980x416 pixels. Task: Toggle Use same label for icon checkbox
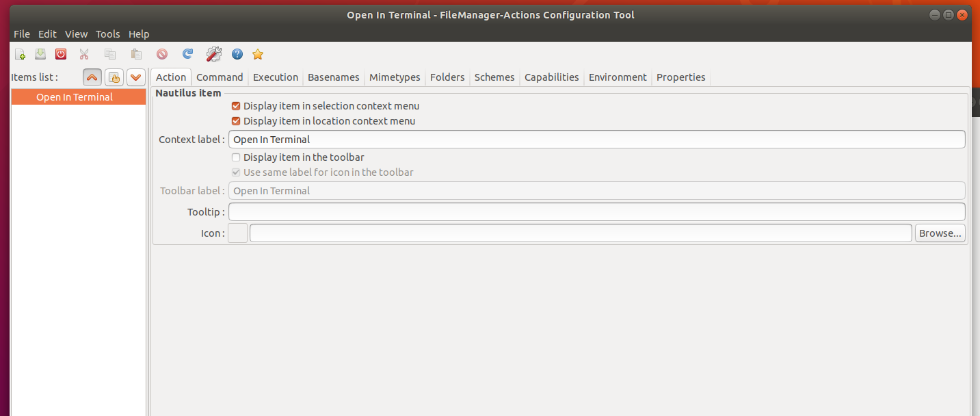[236, 172]
